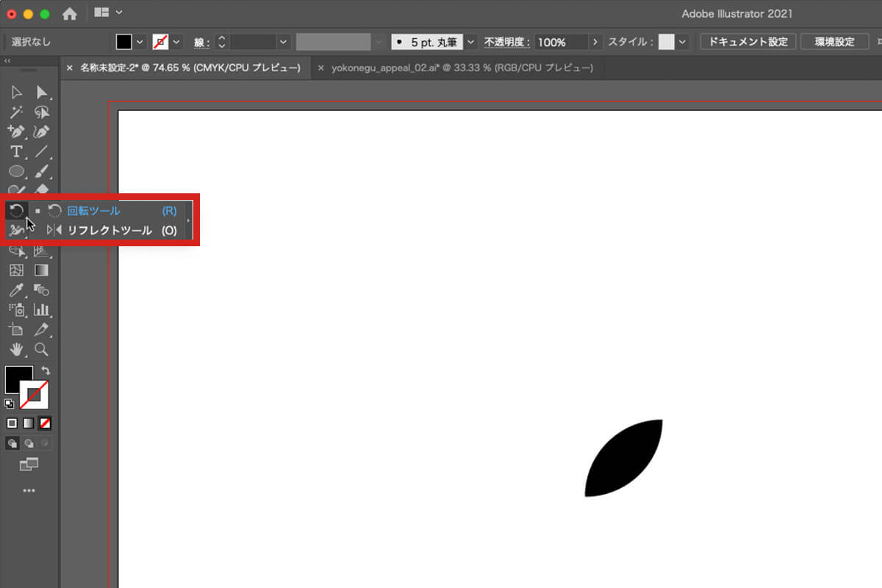This screenshot has height=588, width=882.
Task: Switch to yokonegu_appeal_02.ai tab
Action: point(462,68)
